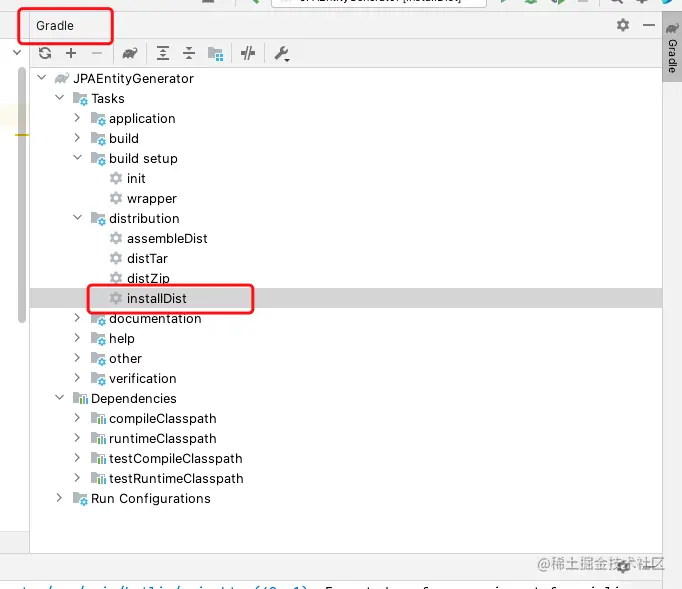Click the left editor vertical scrollbar
The width and height of the screenshot is (682, 589).
pos(22,195)
